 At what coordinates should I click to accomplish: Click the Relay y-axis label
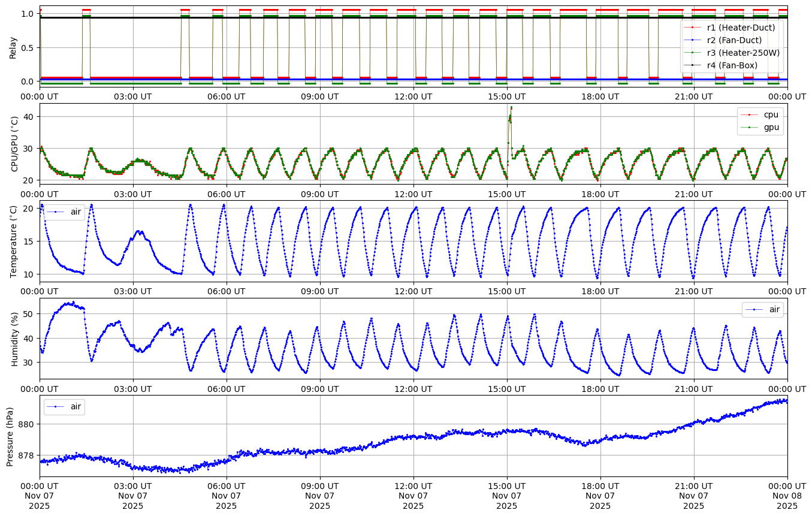[13, 47]
